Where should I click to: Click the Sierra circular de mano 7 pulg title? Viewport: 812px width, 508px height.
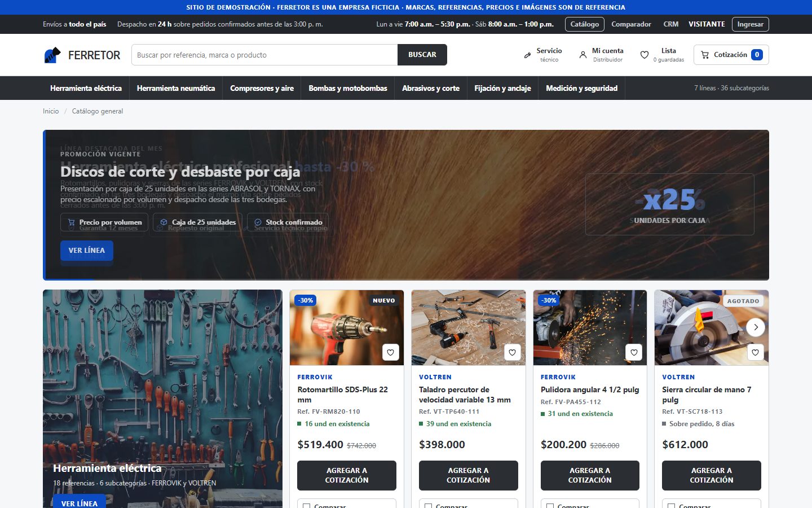[707, 395]
